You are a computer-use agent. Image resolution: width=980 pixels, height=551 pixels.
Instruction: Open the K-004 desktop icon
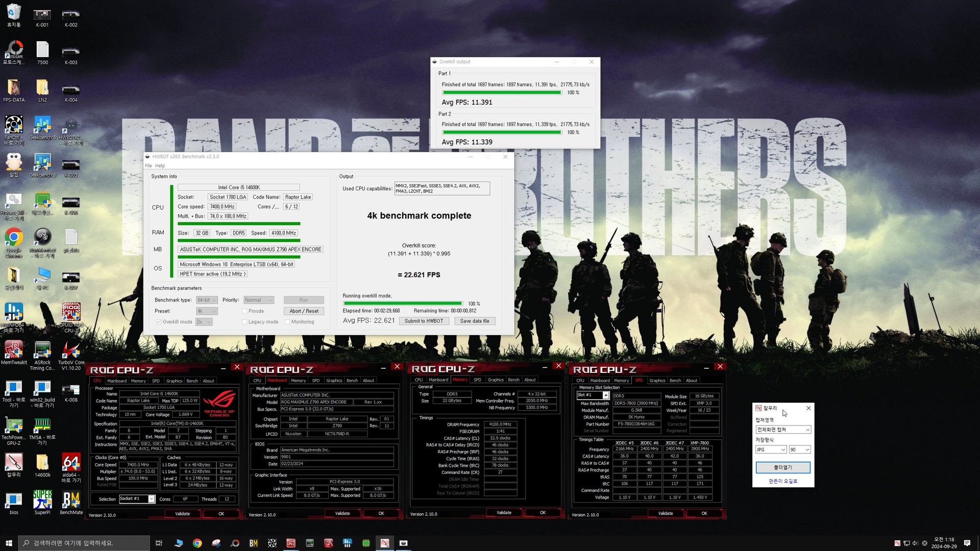tap(71, 92)
